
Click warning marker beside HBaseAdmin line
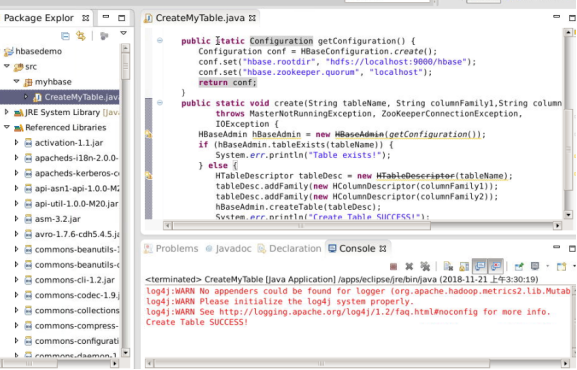pyautogui.click(x=149, y=134)
